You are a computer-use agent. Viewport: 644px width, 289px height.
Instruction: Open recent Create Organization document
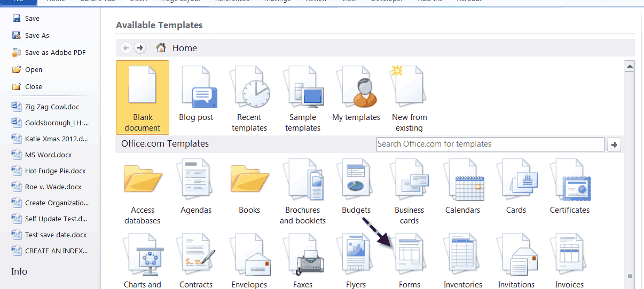50,203
